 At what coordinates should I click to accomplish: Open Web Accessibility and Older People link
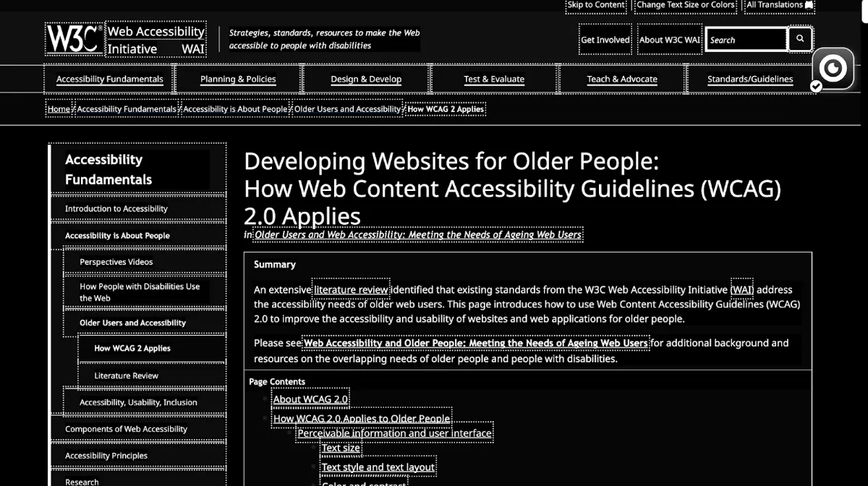point(475,343)
